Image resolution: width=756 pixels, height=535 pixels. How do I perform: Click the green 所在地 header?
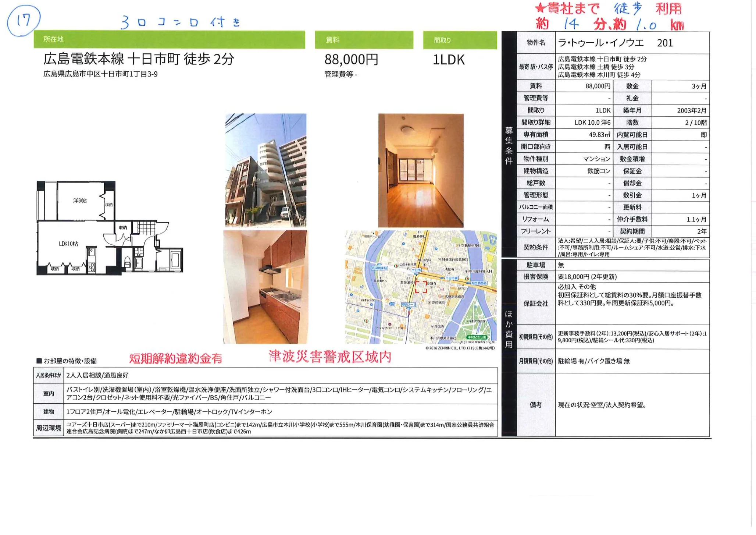(x=169, y=39)
